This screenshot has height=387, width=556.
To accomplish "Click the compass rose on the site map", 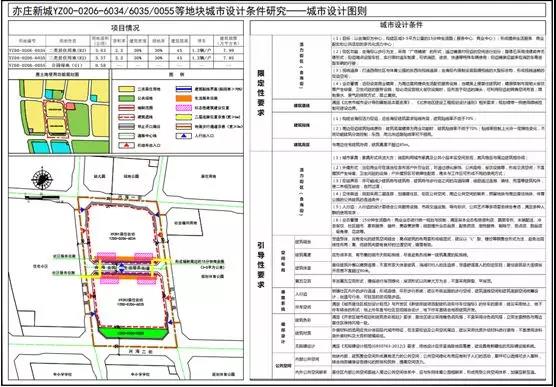I will [x=42, y=180].
